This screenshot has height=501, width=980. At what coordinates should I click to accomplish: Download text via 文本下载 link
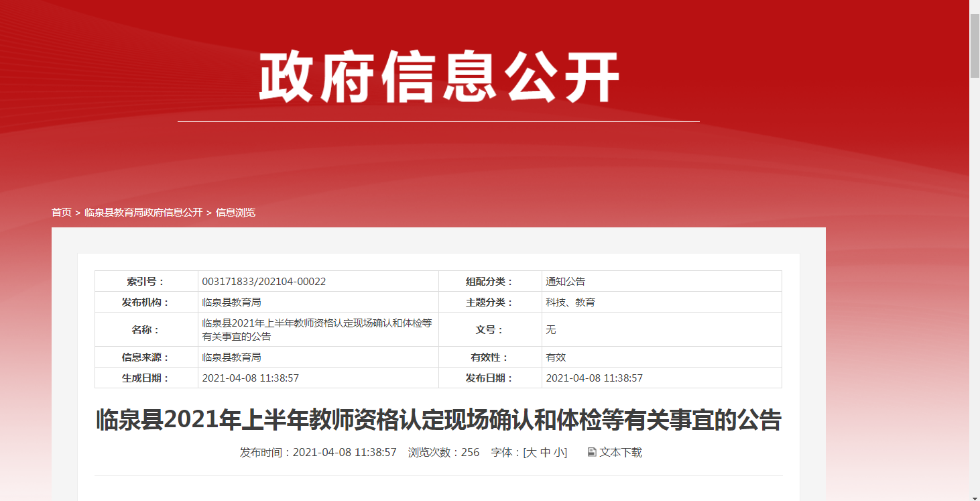tap(621, 453)
